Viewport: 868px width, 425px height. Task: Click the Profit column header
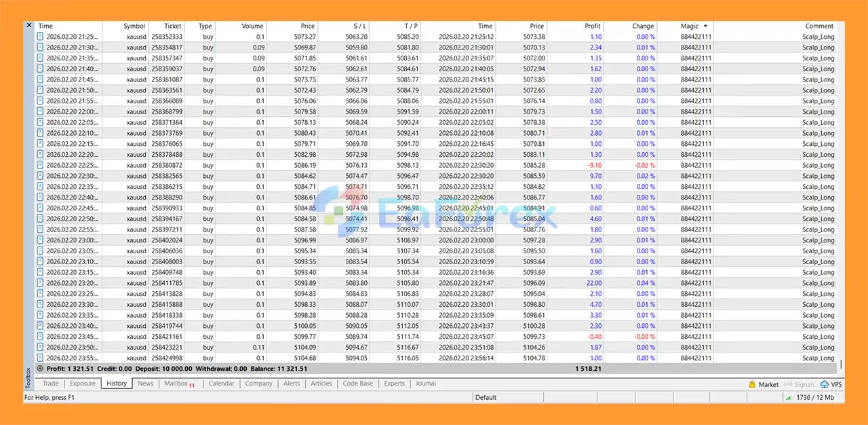(591, 26)
